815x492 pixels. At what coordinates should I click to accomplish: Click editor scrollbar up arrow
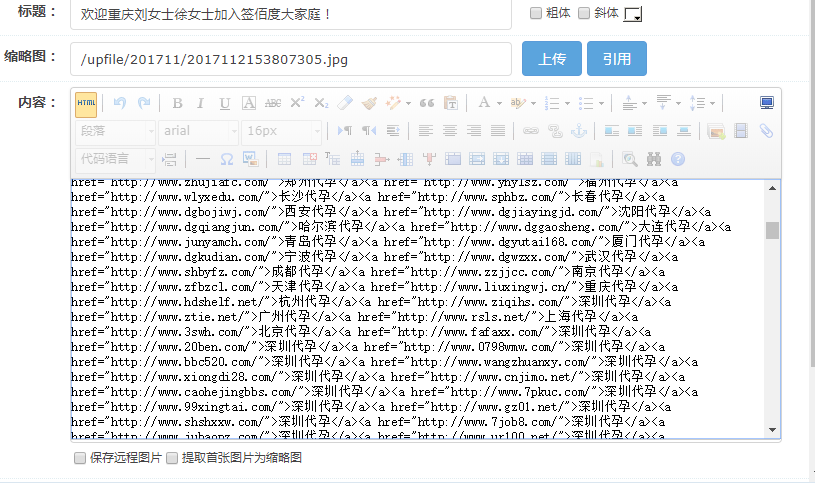[772, 188]
